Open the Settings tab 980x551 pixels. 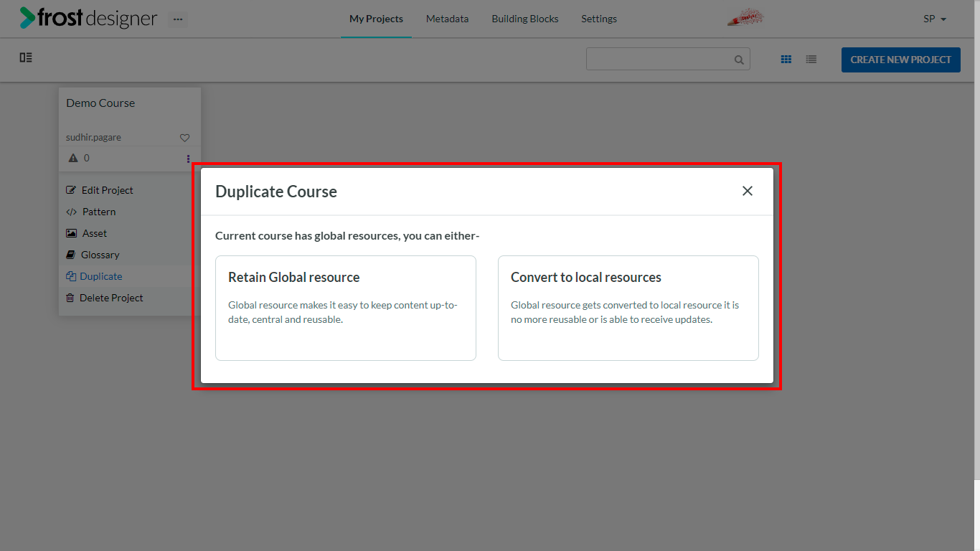[x=599, y=19]
